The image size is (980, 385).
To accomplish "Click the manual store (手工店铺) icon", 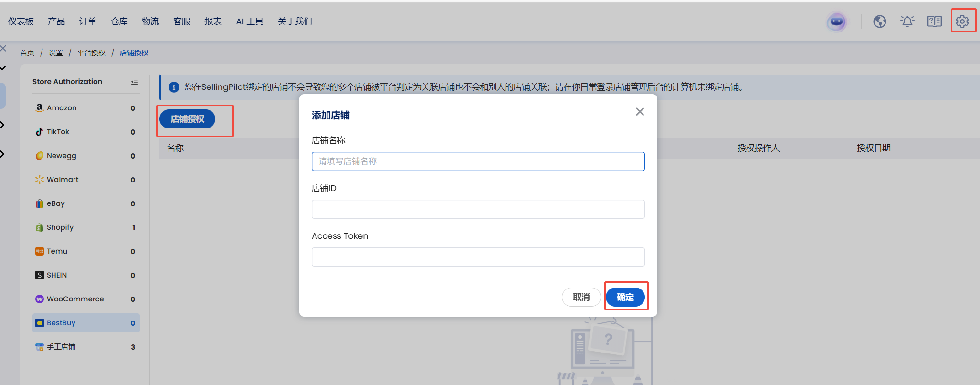I will [40, 347].
